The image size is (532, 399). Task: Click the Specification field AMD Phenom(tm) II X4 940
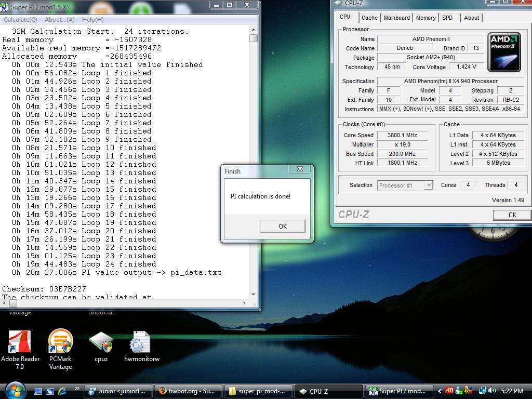[x=450, y=81]
